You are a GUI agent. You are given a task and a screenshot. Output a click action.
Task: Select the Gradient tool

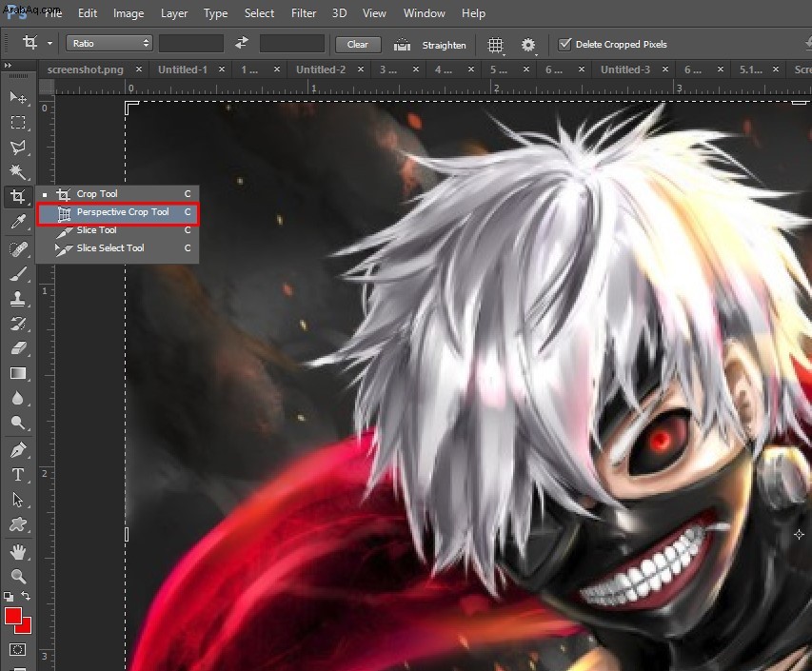pos(18,373)
